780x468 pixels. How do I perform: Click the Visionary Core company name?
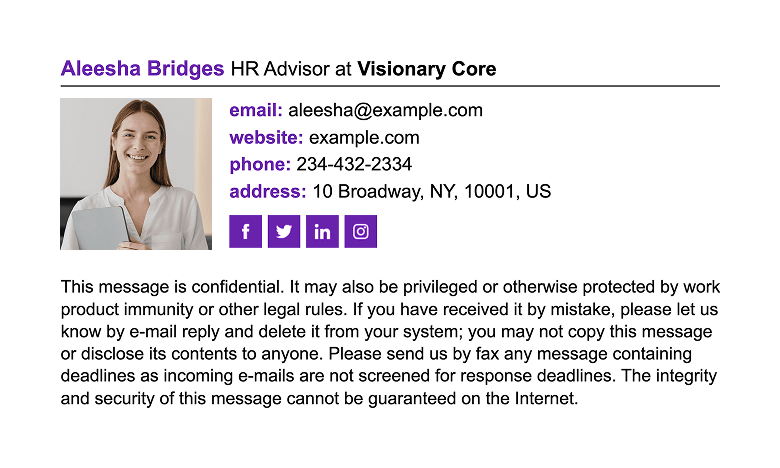pyautogui.click(x=427, y=69)
